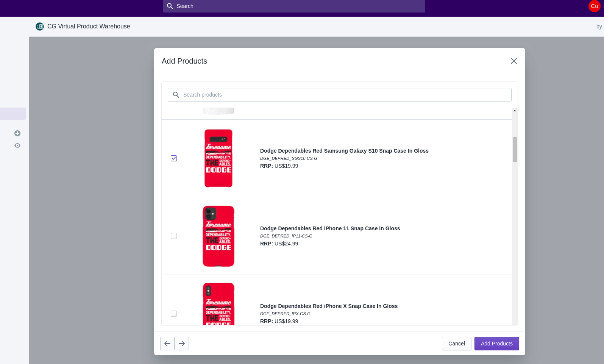Click SKU DGE_DEPRED_IP11-CS-G
The width and height of the screenshot is (604, 364).
click(x=286, y=236)
